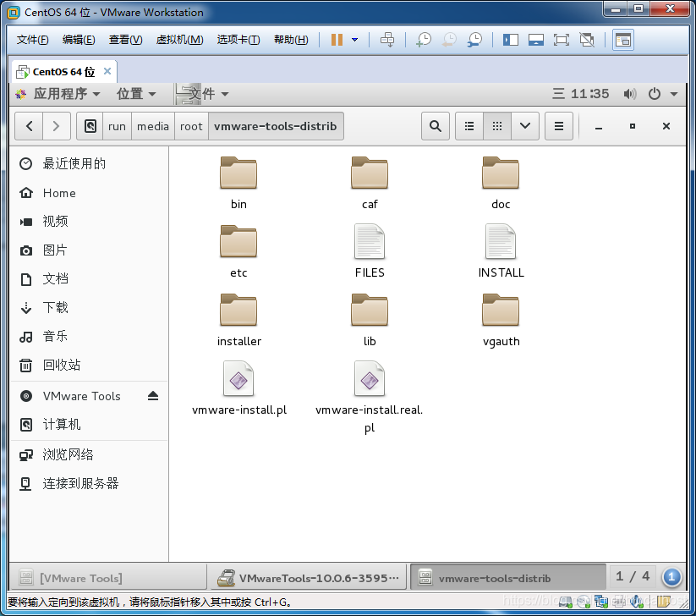Viewport: 696px width, 616px height.
Task: Eject the VMware Tools disc
Action: 153,396
